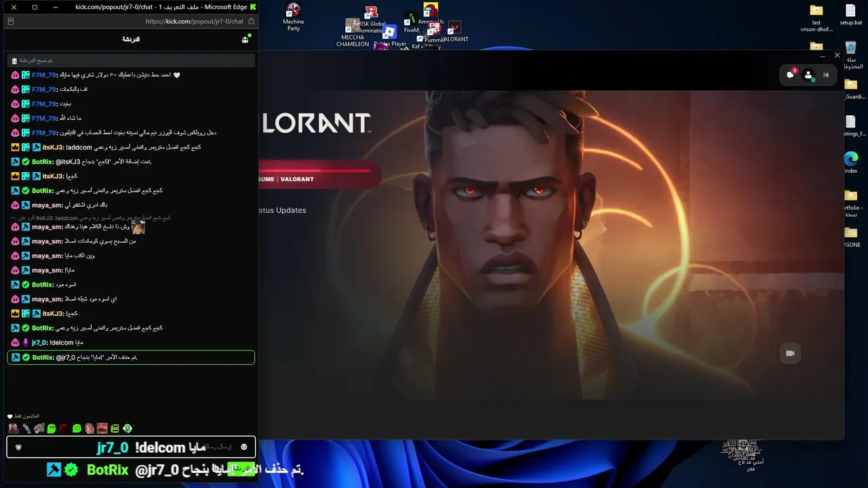Close the Valorant launcher window
868x488 pixels.
pyautogui.click(x=837, y=56)
